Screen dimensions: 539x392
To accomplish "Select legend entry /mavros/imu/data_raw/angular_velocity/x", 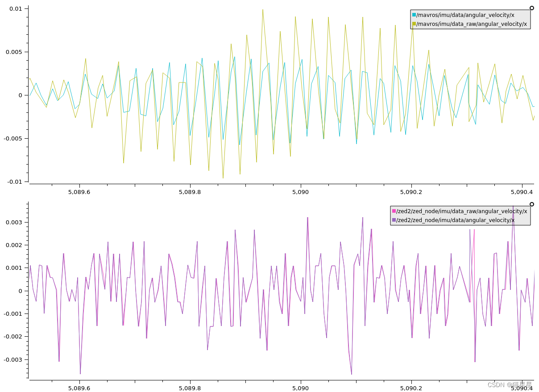I will [x=471, y=24].
